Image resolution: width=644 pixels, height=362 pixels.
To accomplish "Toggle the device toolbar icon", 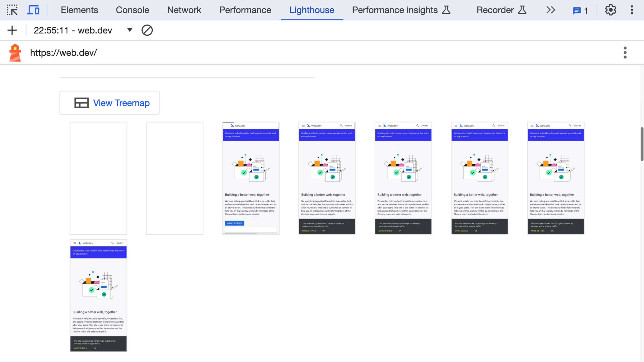I will [33, 10].
